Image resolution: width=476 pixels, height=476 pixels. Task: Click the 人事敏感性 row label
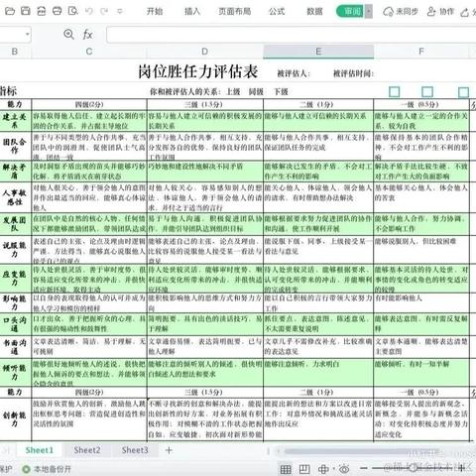tap(15, 197)
